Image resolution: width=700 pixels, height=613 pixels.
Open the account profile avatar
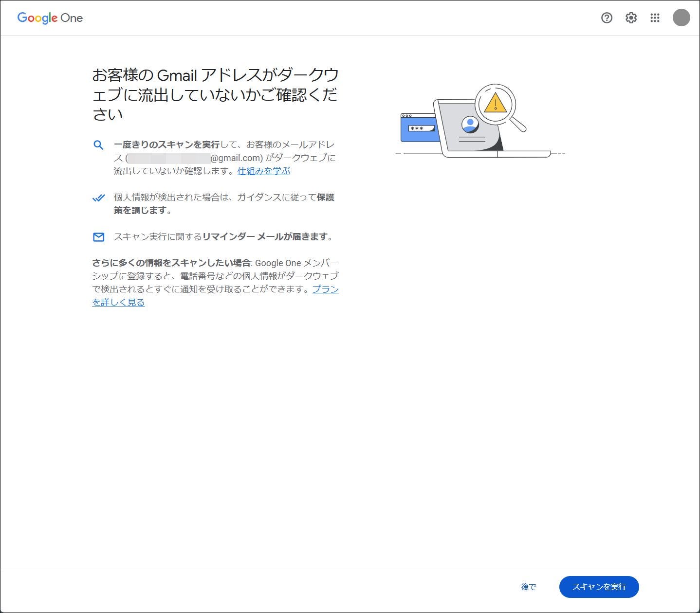(681, 18)
